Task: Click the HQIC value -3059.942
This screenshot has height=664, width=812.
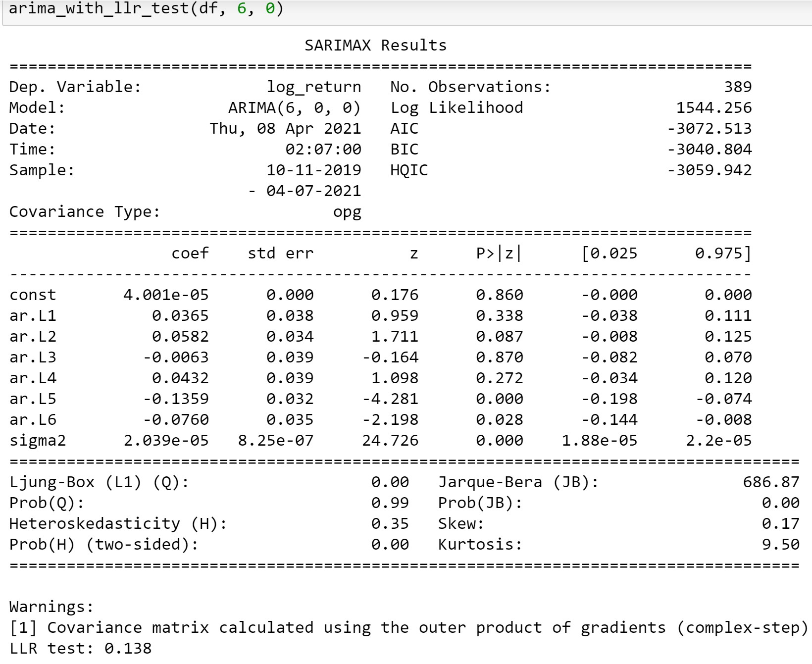Action: (x=709, y=170)
